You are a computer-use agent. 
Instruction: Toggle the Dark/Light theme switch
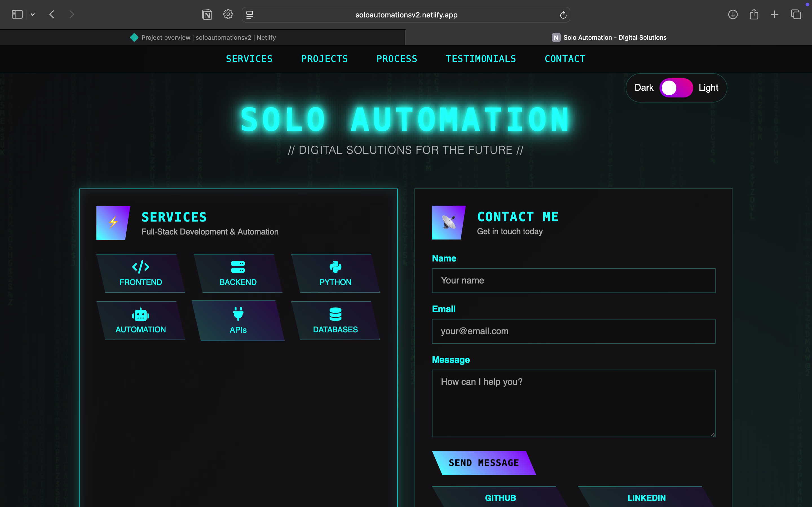tap(676, 88)
